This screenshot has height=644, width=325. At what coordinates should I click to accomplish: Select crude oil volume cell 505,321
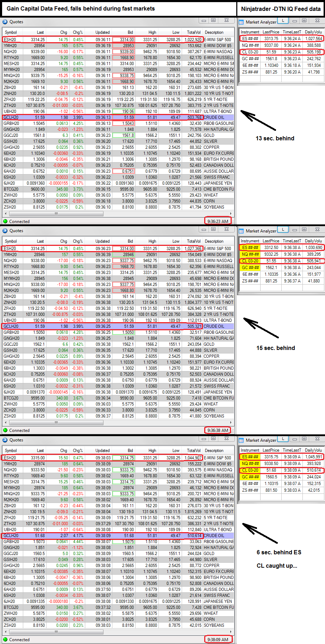[x=192, y=326]
